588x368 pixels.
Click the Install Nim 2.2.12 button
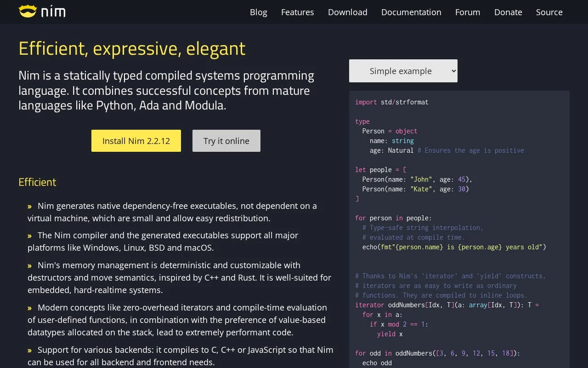136,141
